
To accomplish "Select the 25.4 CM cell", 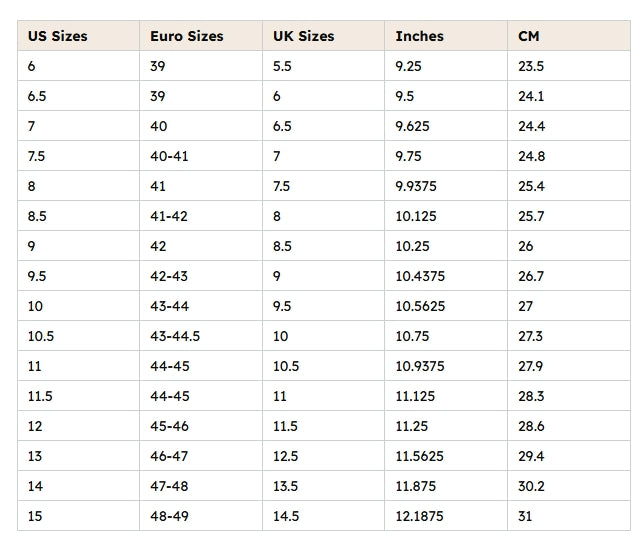I will (569, 186).
